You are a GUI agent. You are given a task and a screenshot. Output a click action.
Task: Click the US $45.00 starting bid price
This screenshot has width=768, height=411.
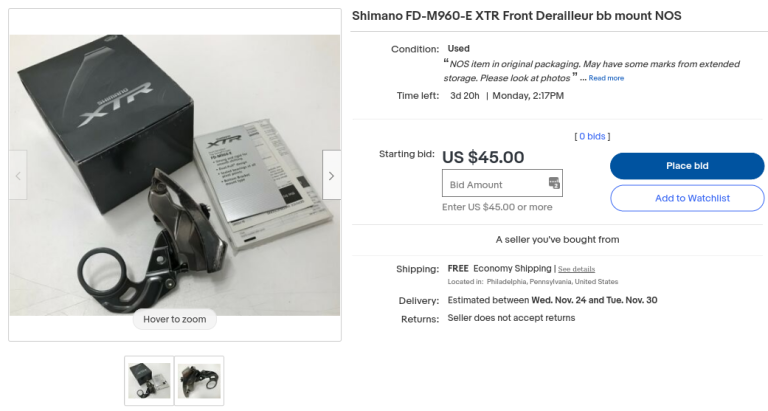point(483,157)
